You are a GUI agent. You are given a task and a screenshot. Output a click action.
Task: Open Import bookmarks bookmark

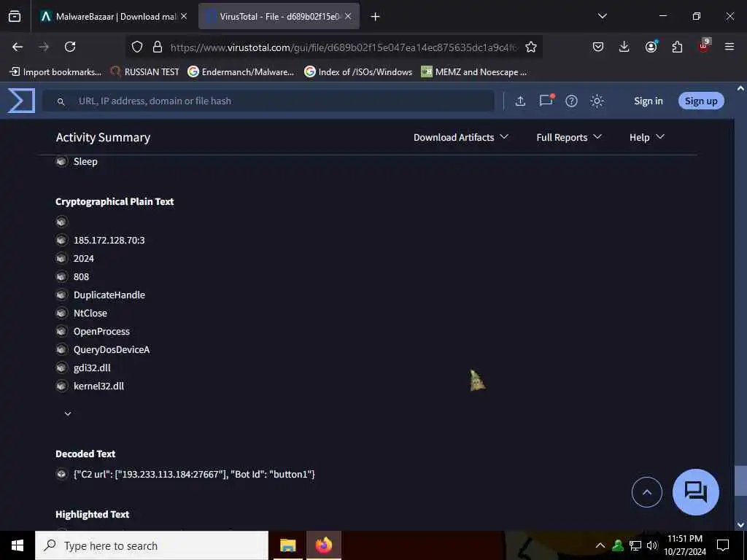[x=55, y=72]
